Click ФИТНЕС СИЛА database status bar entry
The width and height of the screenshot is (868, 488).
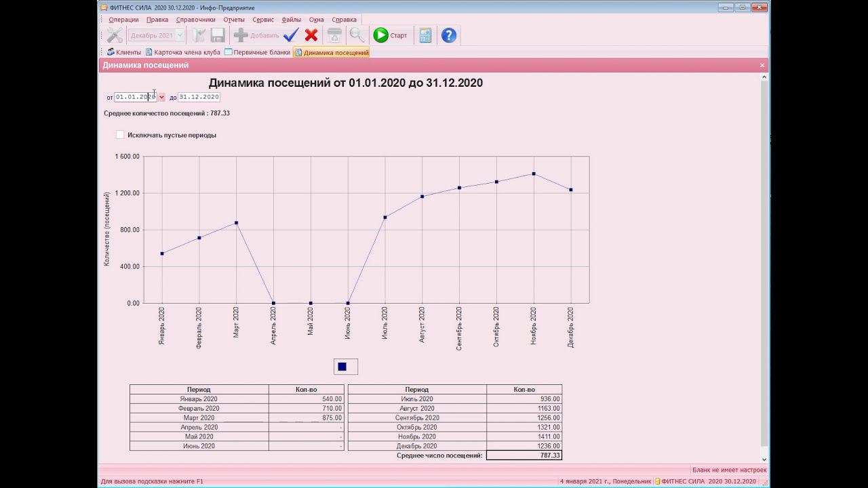pos(705,481)
